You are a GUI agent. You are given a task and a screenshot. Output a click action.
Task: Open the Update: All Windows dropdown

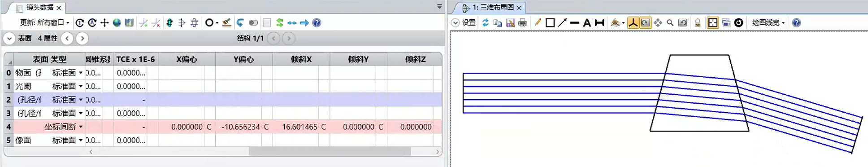pos(44,22)
